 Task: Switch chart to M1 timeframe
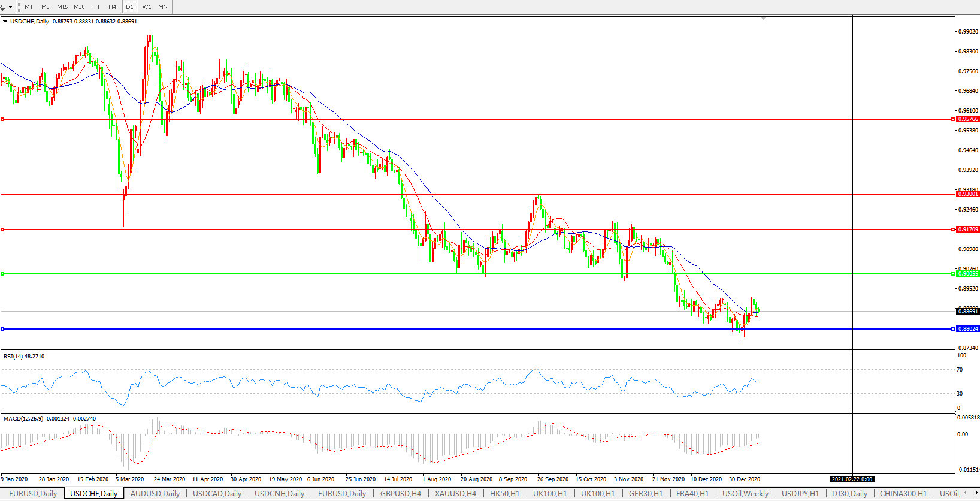pyautogui.click(x=29, y=7)
